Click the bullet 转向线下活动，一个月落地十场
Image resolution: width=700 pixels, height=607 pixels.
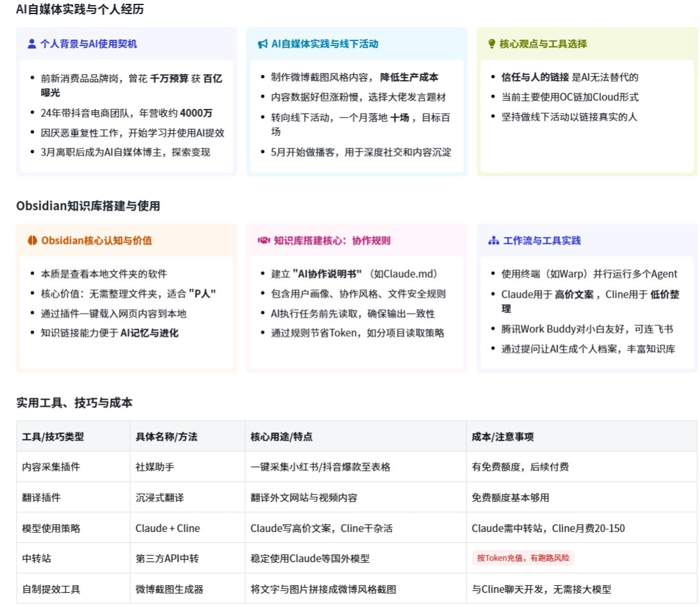click(x=360, y=125)
